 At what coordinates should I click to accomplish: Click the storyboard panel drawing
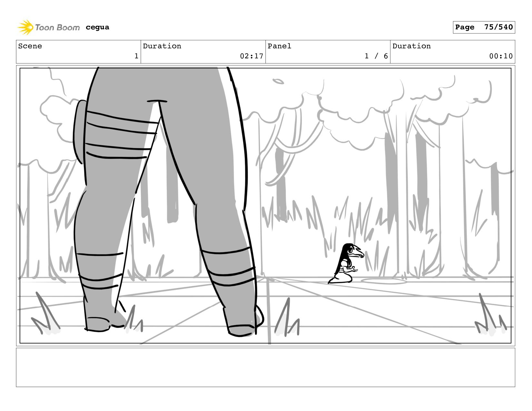[265, 206]
